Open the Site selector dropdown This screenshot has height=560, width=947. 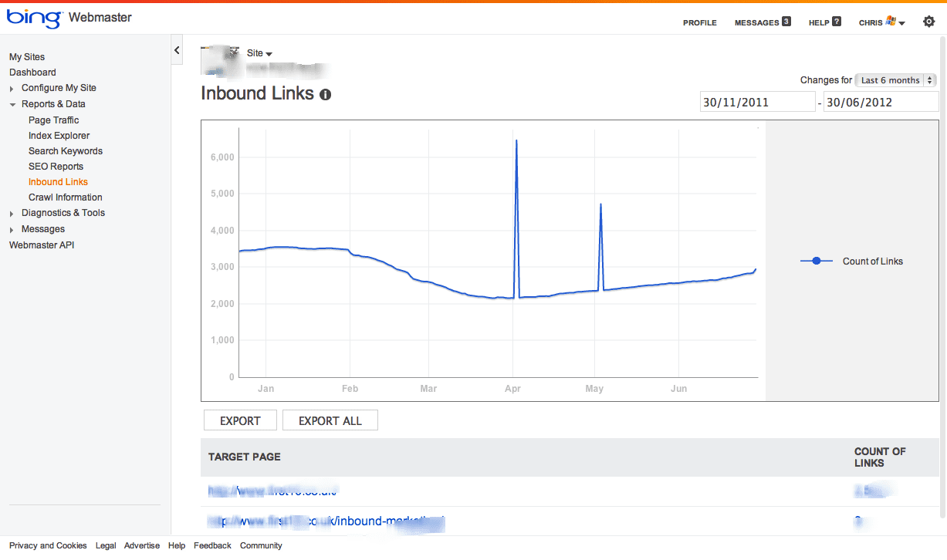[x=260, y=53]
